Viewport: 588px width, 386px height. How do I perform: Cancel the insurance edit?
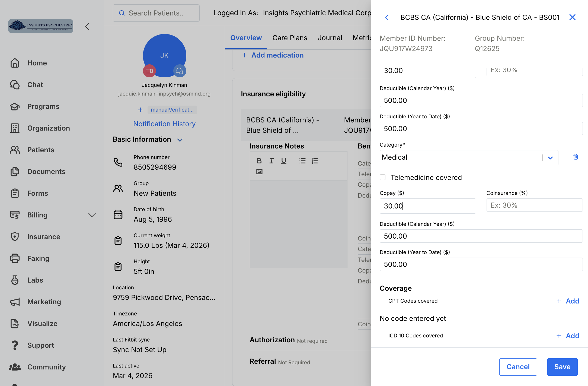coord(518,367)
